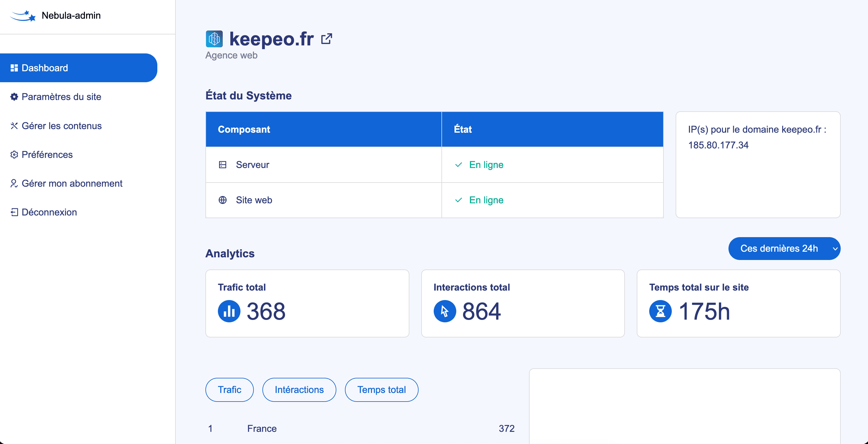Select the Intéractions filter button
The width and height of the screenshot is (868, 444).
tap(299, 390)
